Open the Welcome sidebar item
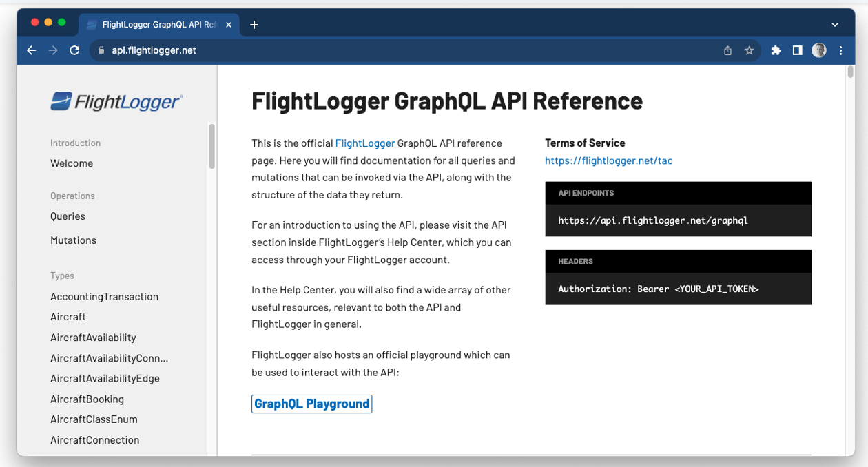 pos(72,163)
